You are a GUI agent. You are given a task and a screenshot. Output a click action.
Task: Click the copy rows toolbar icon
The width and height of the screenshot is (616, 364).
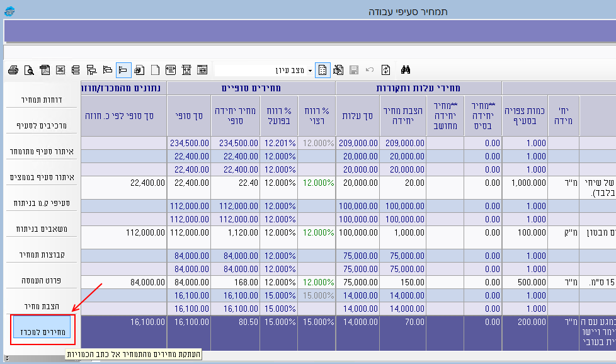77,70
